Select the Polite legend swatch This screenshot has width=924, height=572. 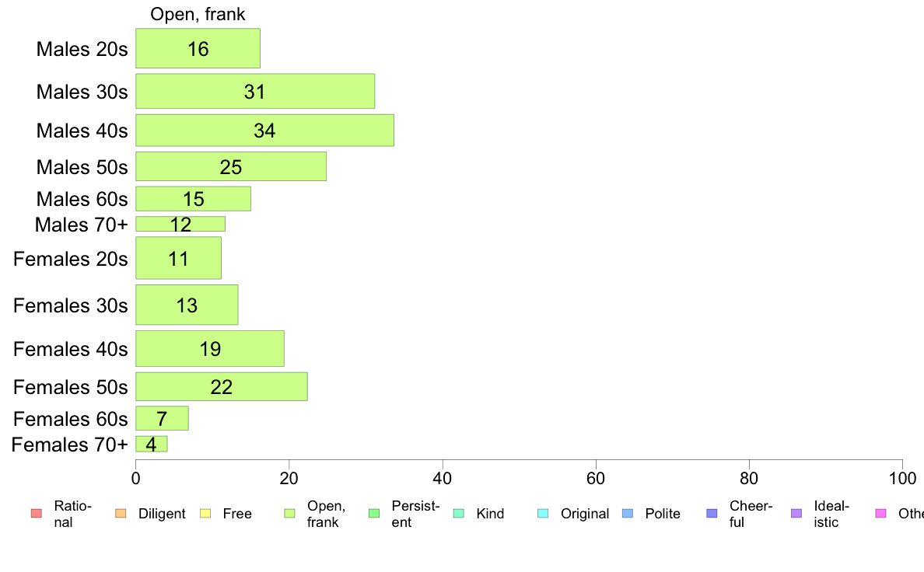tap(628, 514)
